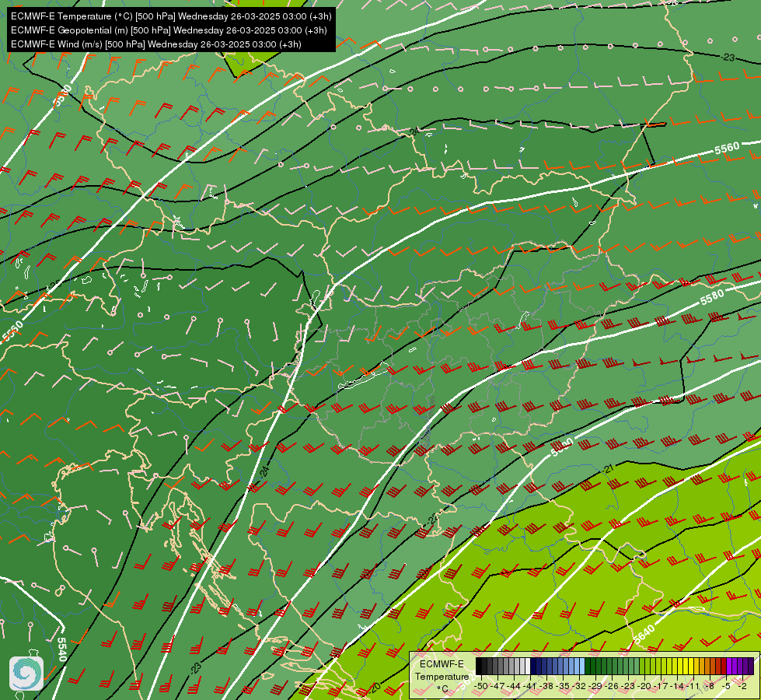Click the -21 isotherm label on the map
Screen dimensions: 761x700
click(x=609, y=469)
